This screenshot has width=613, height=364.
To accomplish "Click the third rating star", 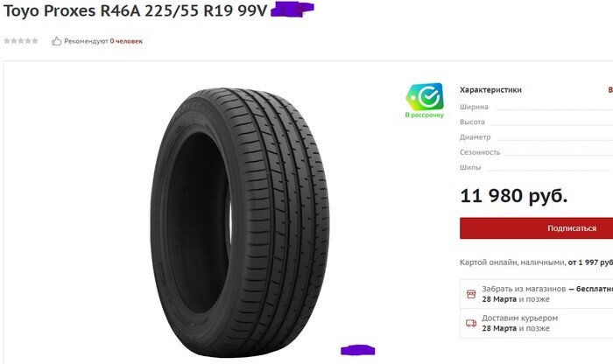I will pyautogui.click(x=21, y=40).
